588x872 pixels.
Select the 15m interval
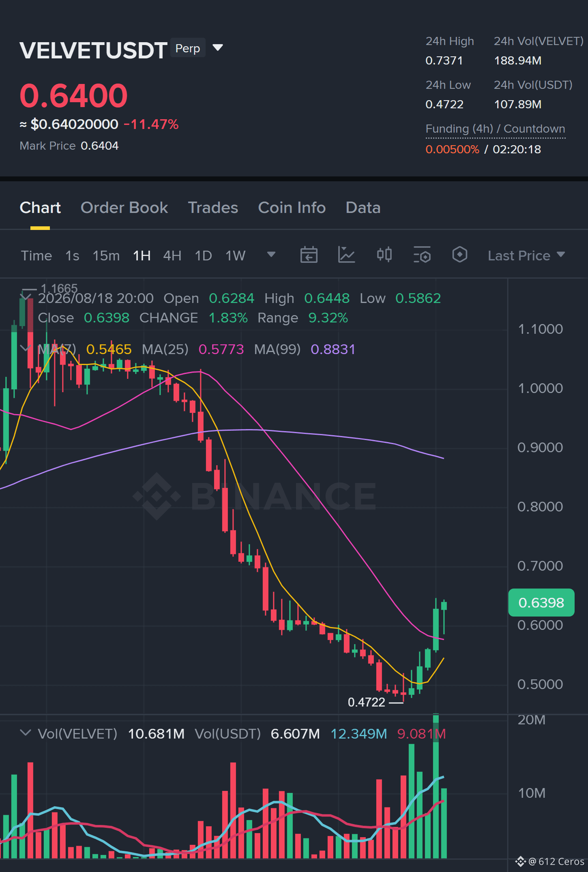point(106,256)
